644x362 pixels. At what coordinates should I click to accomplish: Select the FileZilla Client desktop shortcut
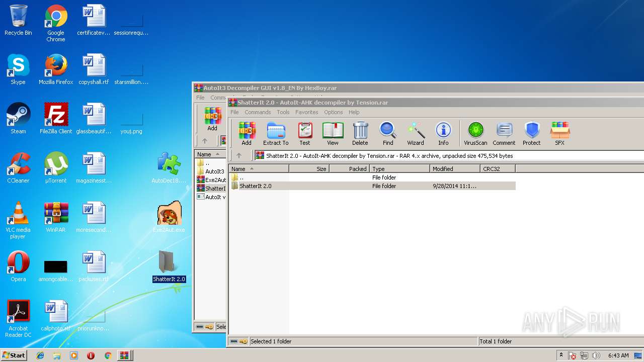click(x=56, y=119)
